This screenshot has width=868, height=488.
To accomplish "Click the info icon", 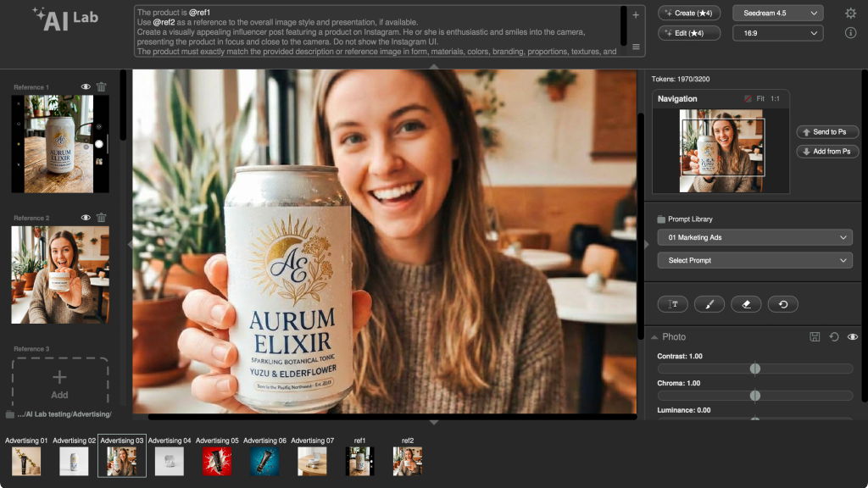I will point(850,33).
